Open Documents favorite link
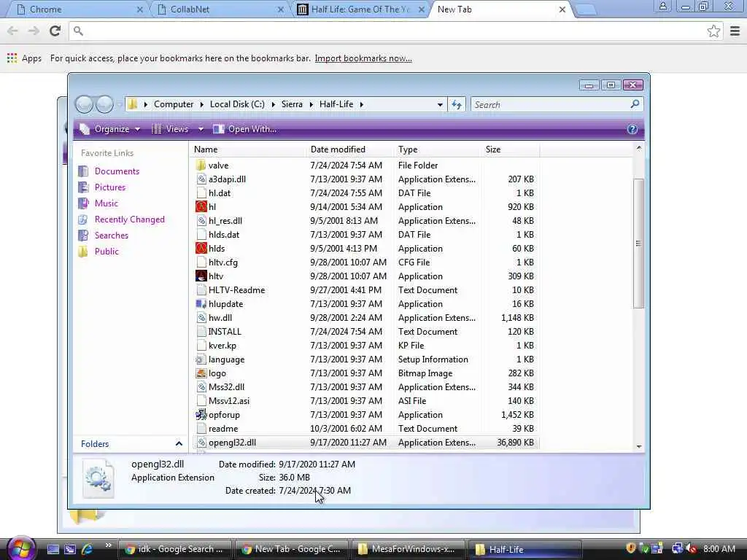The height and width of the screenshot is (560, 747). pyautogui.click(x=117, y=171)
